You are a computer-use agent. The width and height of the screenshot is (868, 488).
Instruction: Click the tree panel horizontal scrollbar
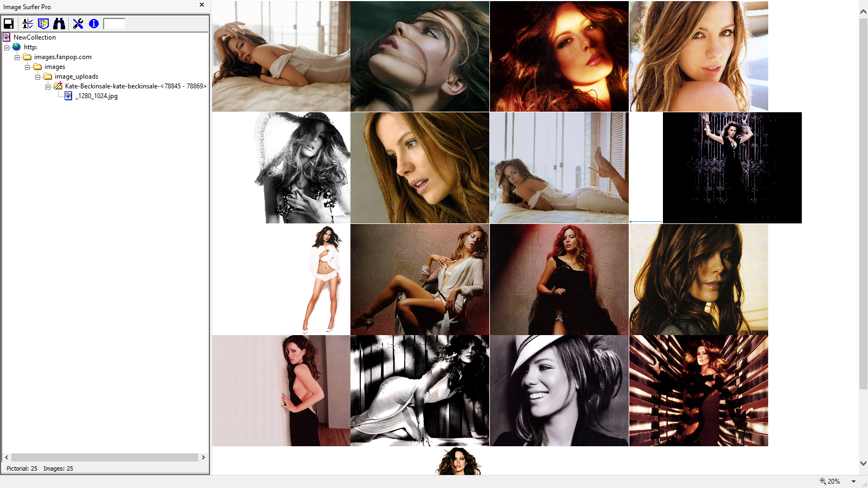click(x=105, y=458)
